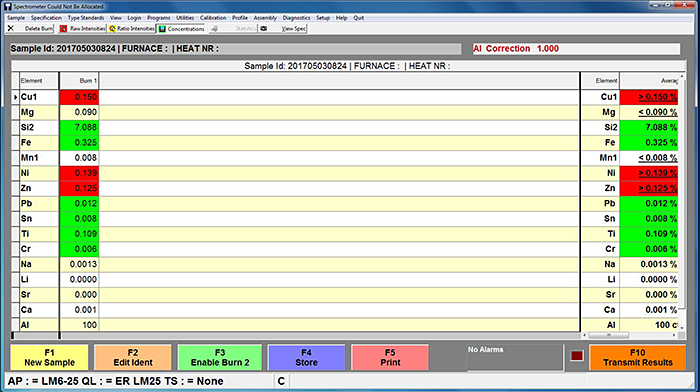Select Ti Burn 1 value 0.109
Image resolution: width=700 pixels, height=392 pixels.
[x=79, y=234]
